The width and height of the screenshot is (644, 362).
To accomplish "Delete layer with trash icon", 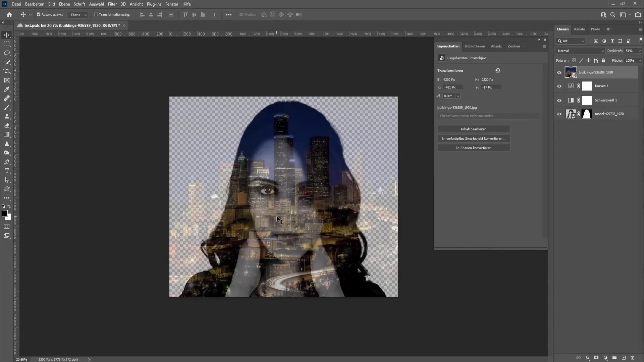I will pyautogui.click(x=633, y=358).
